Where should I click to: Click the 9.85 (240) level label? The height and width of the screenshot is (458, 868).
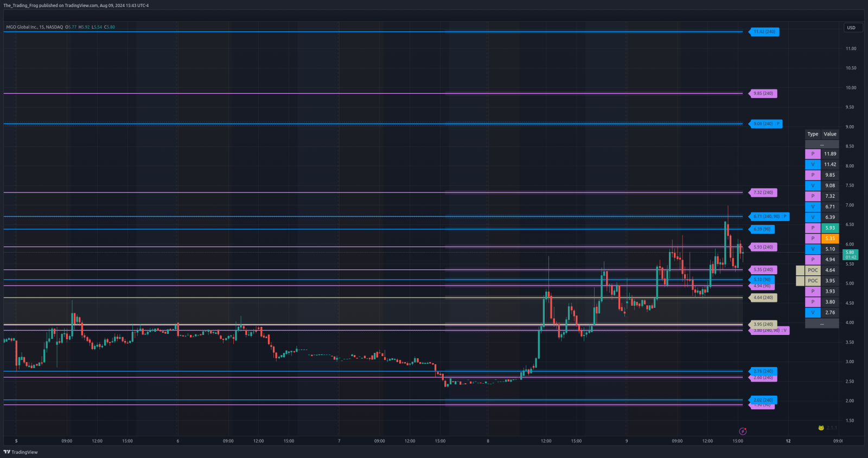tap(763, 94)
